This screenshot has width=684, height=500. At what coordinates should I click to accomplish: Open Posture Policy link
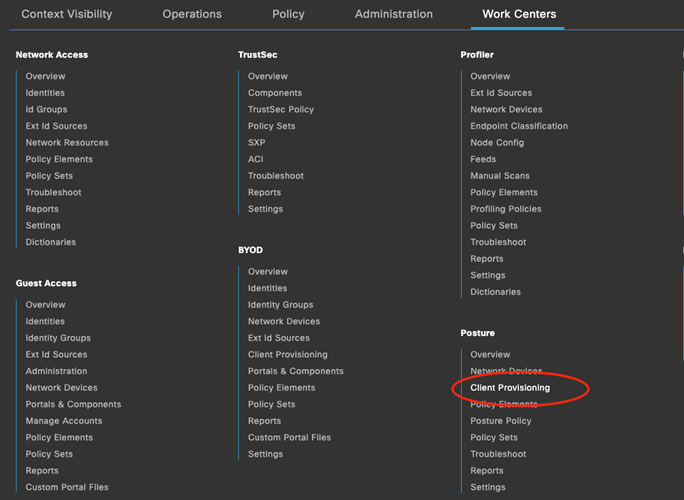[x=500, y=421]
